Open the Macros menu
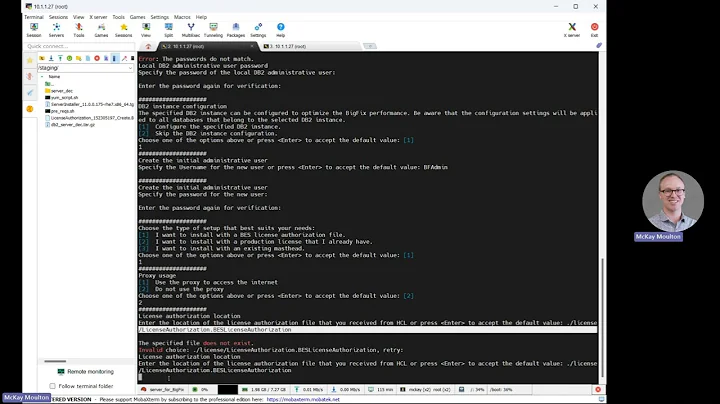 [x=182, y=17]
